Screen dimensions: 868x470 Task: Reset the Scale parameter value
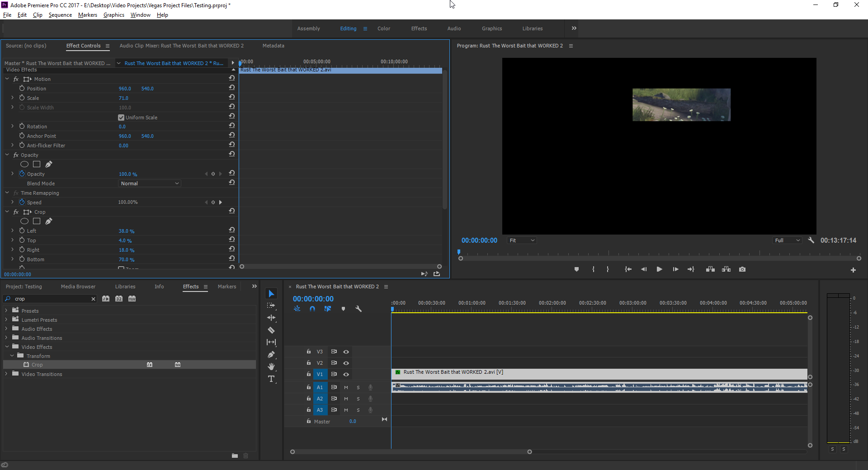pos(232,97)
